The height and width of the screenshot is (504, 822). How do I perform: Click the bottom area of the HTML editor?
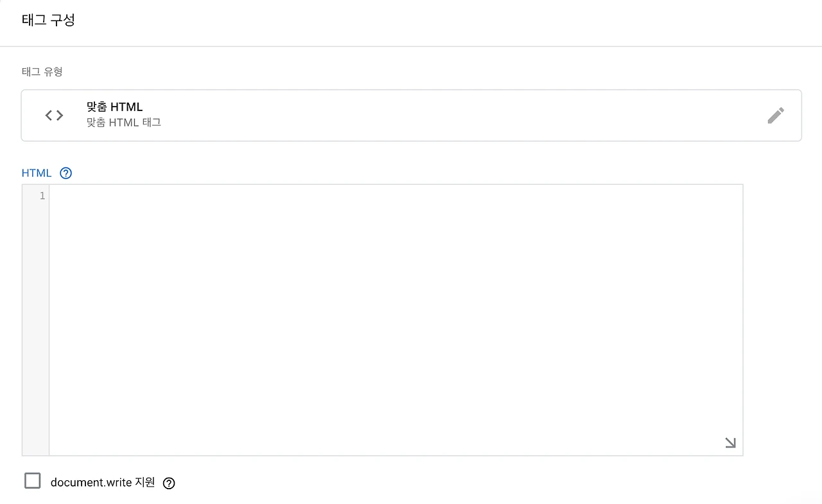point(396,437)
